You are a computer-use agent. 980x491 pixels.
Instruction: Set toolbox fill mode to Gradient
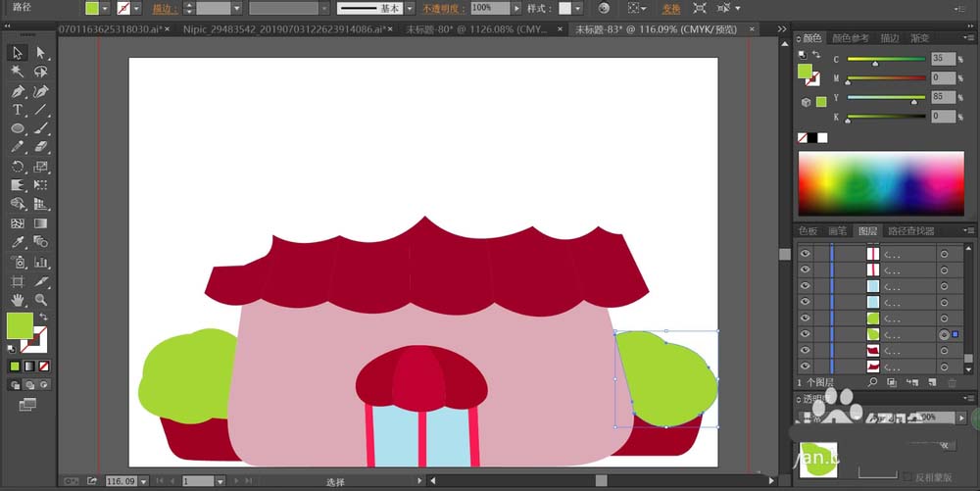coord(29,367)
